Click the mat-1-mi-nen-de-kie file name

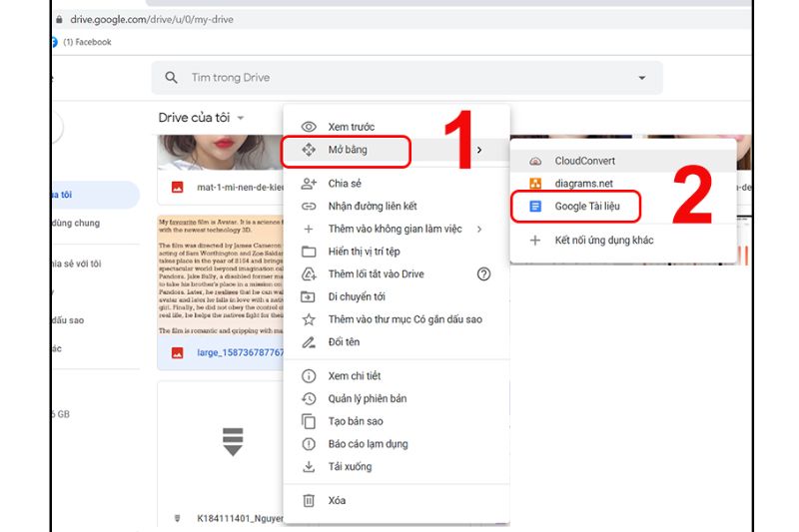240,188
